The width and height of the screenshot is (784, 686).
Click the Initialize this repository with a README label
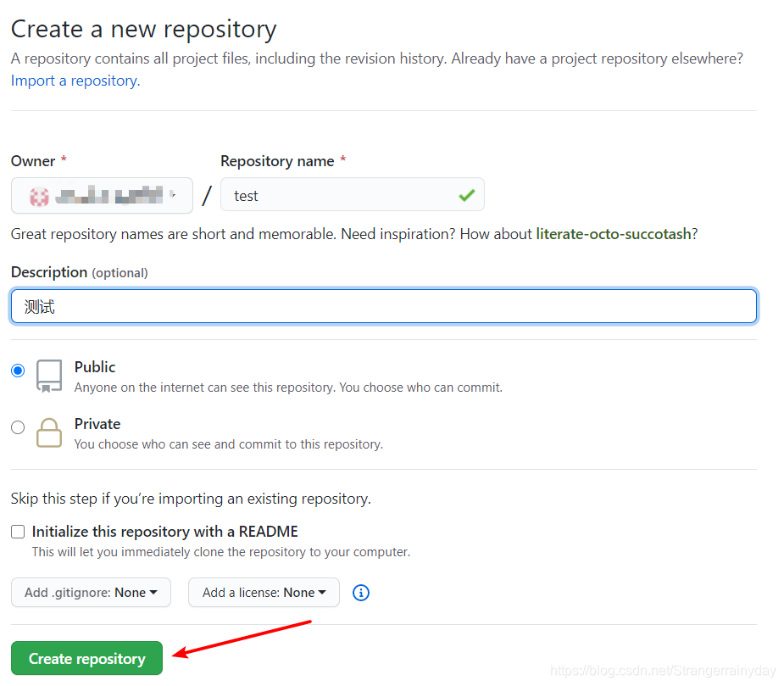165,532
